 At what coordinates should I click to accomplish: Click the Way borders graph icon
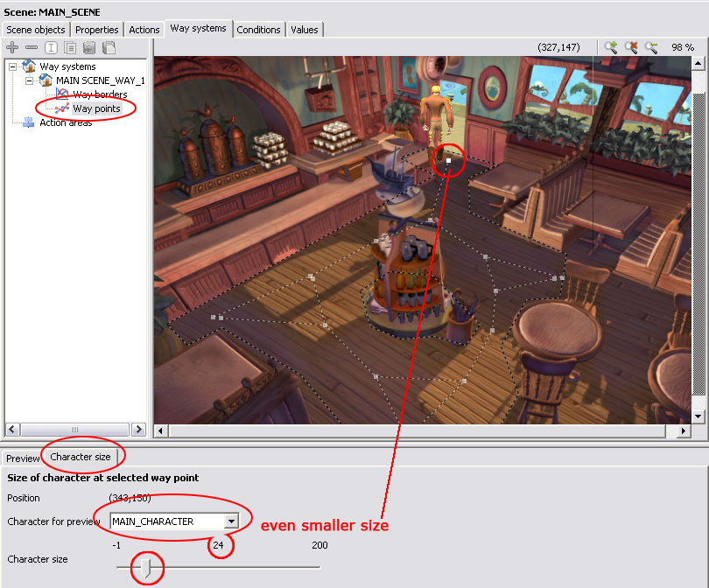tap(62, 94)
